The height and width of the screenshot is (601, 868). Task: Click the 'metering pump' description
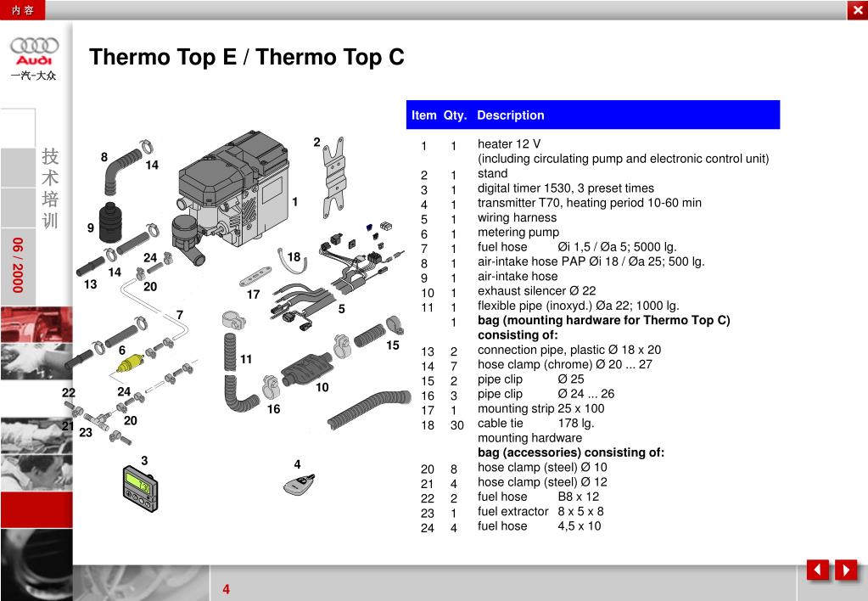pos(518,232)
